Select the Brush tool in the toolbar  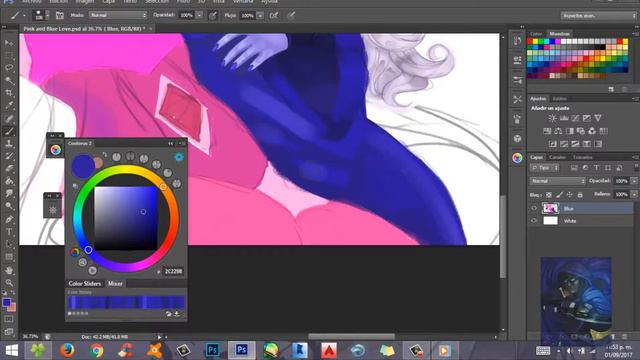click(9, 131)
